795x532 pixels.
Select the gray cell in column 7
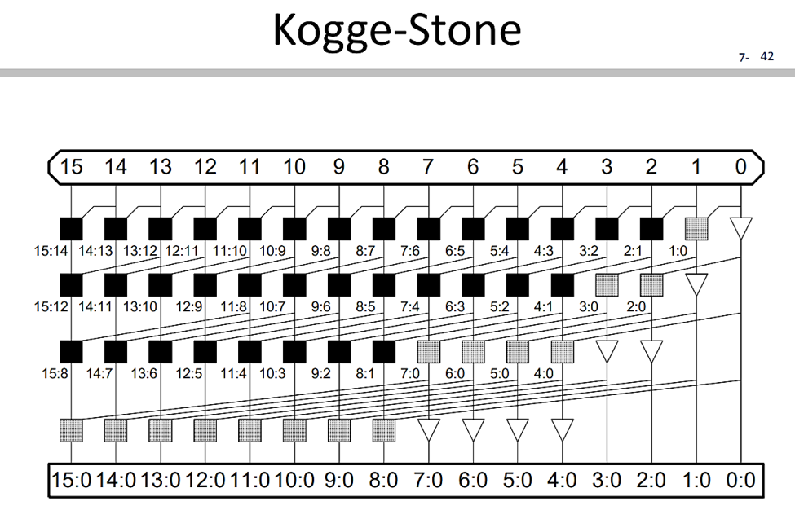pos(429,352)
